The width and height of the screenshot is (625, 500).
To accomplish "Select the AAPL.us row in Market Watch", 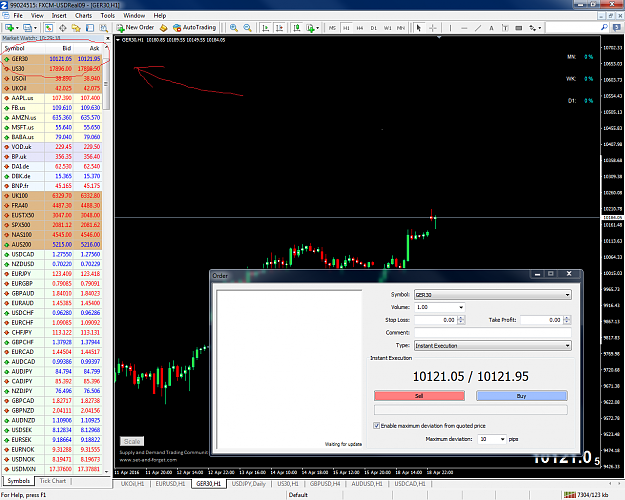I will click(52, 98).
